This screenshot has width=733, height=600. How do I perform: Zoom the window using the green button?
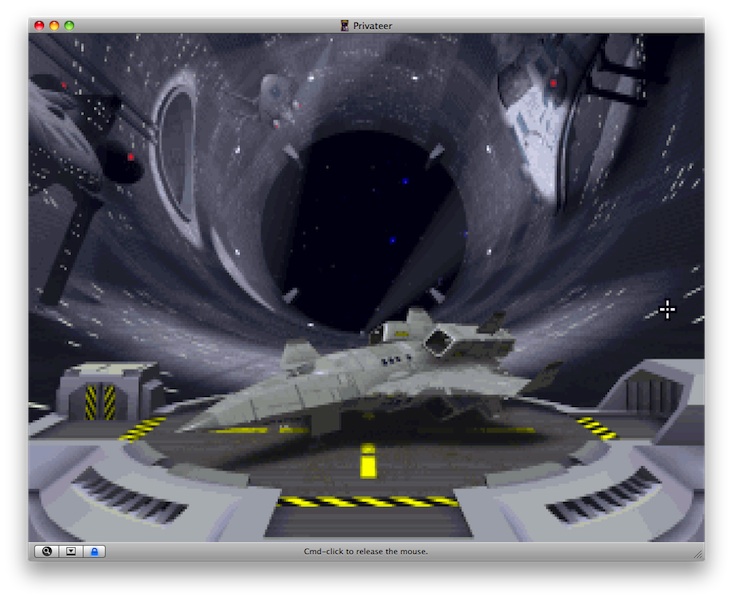pos(70,25)
